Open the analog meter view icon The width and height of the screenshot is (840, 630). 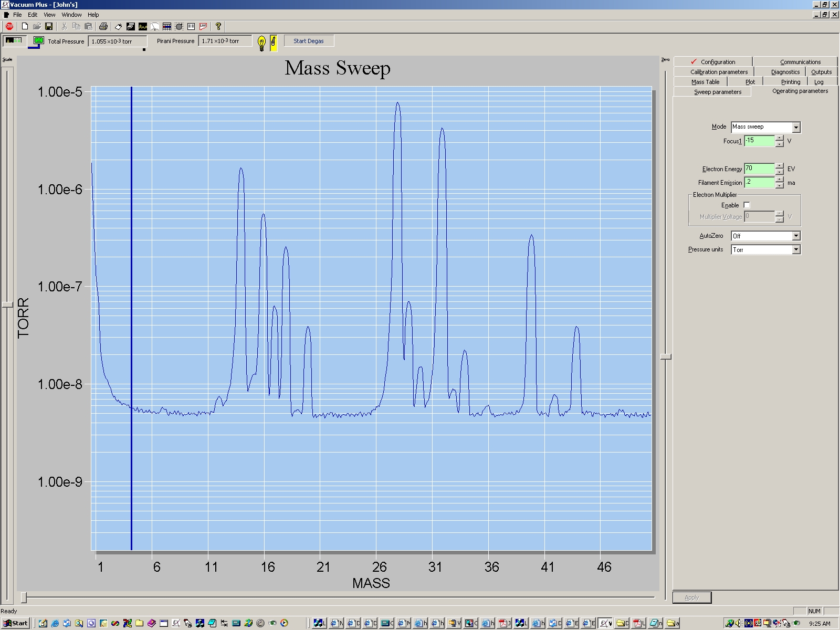(x=155, y=26)
